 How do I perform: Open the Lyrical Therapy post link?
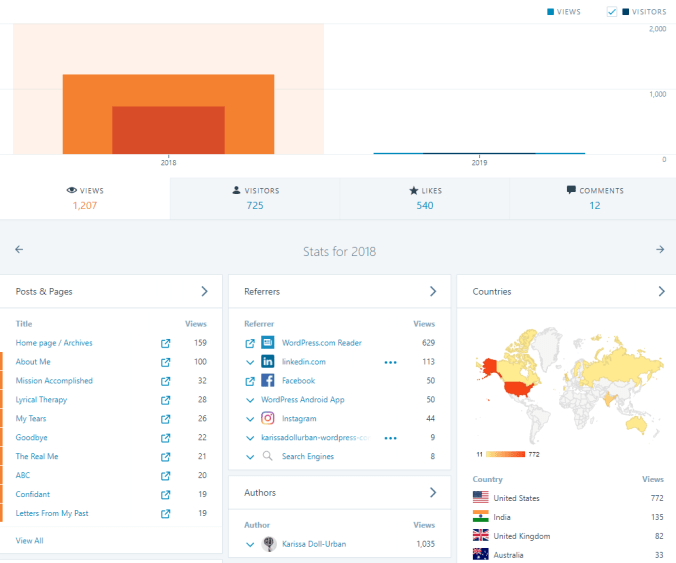41,400
